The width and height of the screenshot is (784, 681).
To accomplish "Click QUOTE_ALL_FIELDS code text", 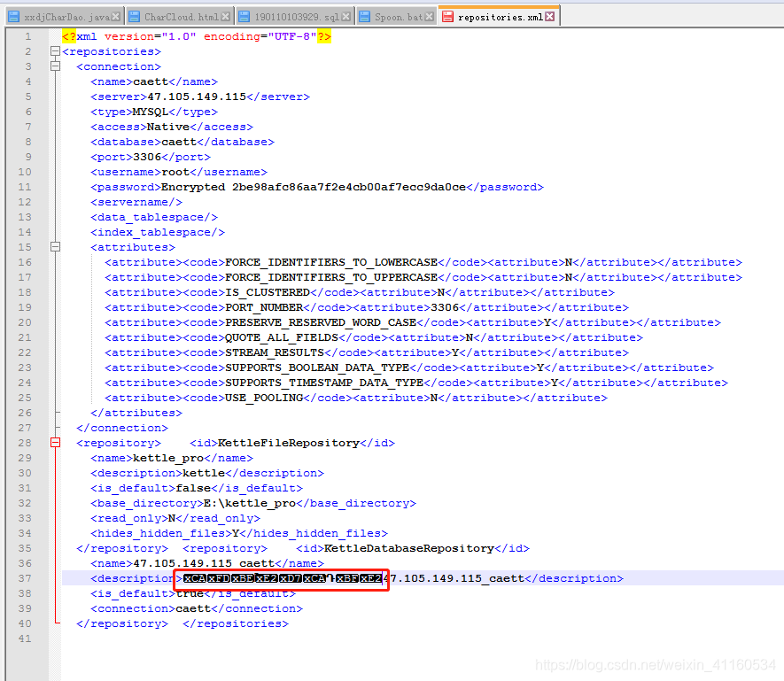I will 282,337.
